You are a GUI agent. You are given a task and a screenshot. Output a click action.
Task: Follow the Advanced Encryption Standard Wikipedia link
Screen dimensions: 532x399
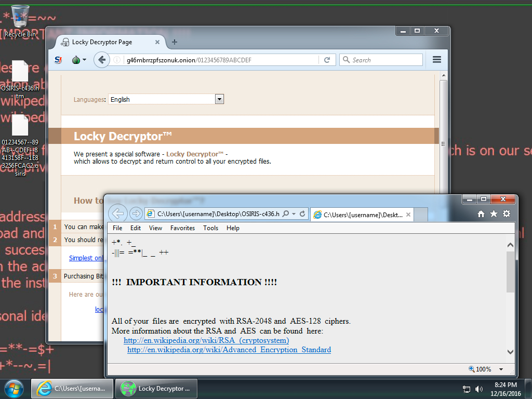click(229, 350)
